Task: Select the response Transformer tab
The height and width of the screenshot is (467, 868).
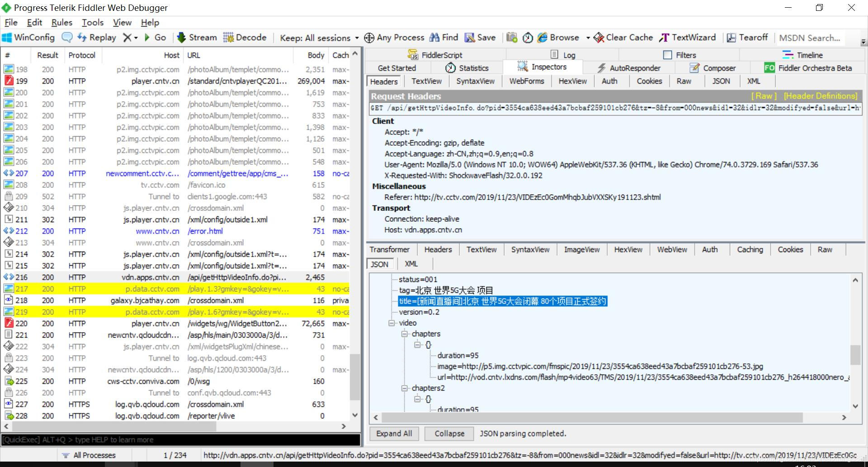Action: tap(390, 249)
